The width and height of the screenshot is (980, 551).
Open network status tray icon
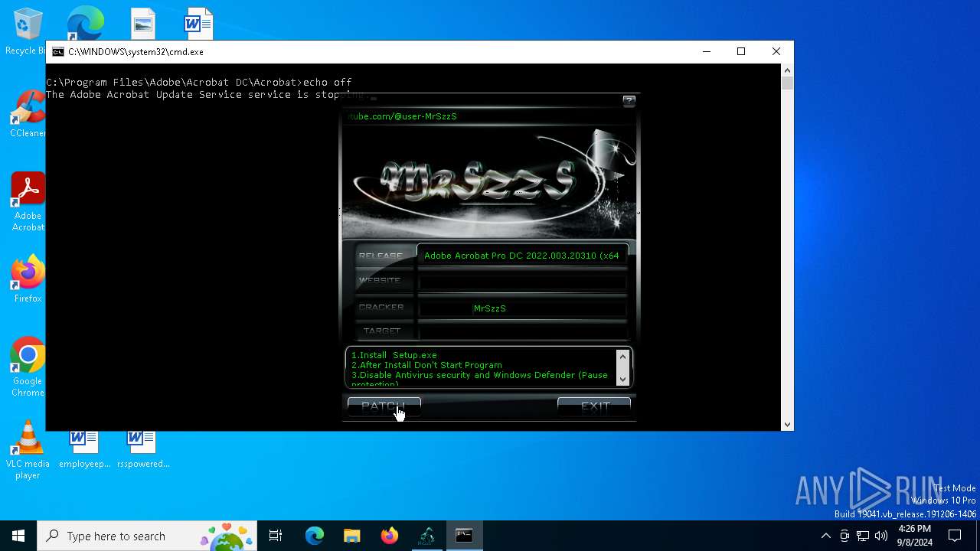[x=863, y=536]
